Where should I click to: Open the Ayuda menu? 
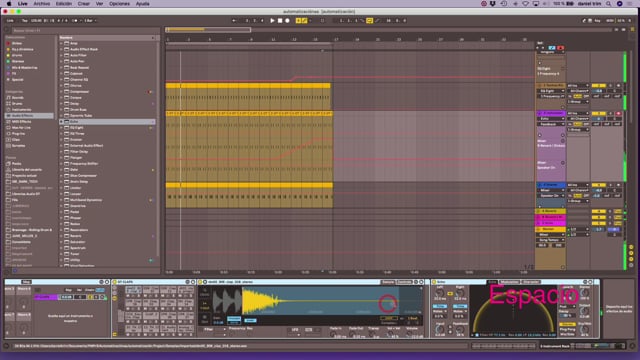(x=142, y=4)
